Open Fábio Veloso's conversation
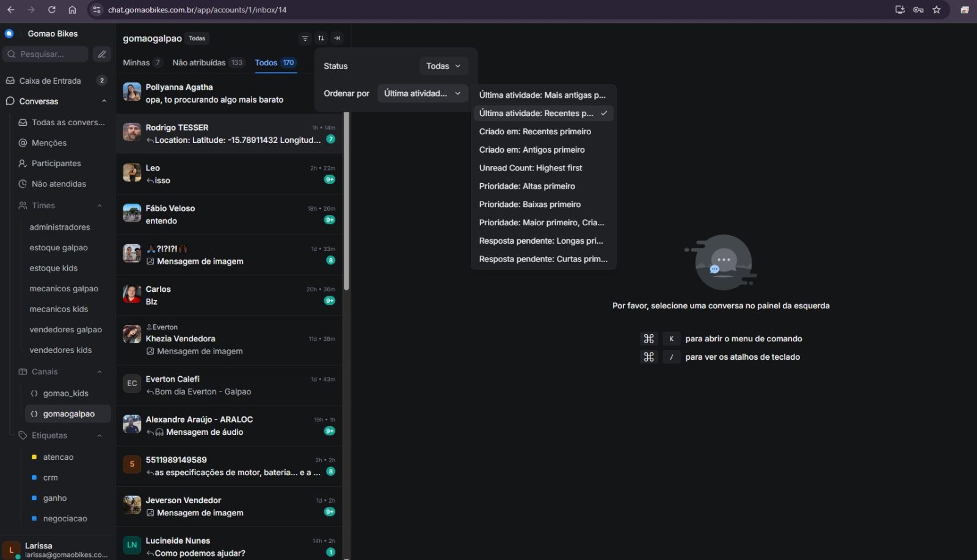The image size is (977, 560). (x=229, y=214)
